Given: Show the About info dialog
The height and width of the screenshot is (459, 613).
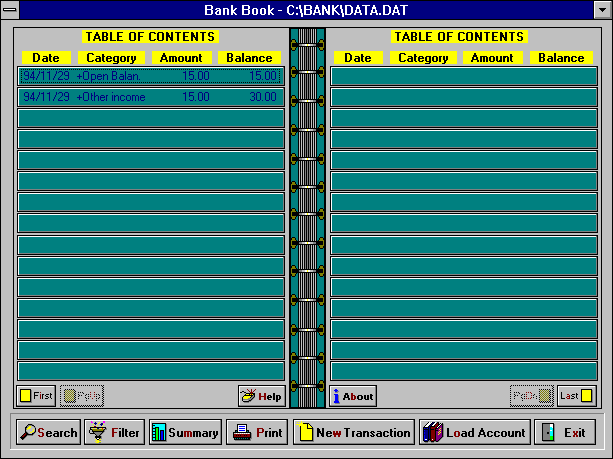Looking at the screenshot, I should (x=353, y=396).
